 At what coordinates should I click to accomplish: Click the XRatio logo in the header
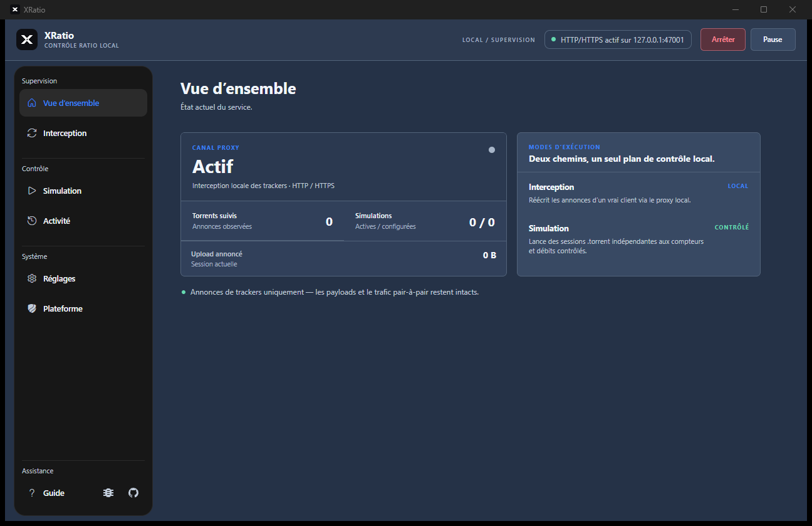[27, 39]
